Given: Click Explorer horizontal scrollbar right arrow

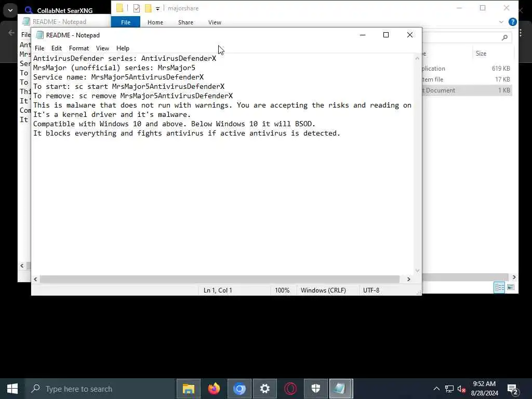Looking at the screenshot, I should click(514, 277).
